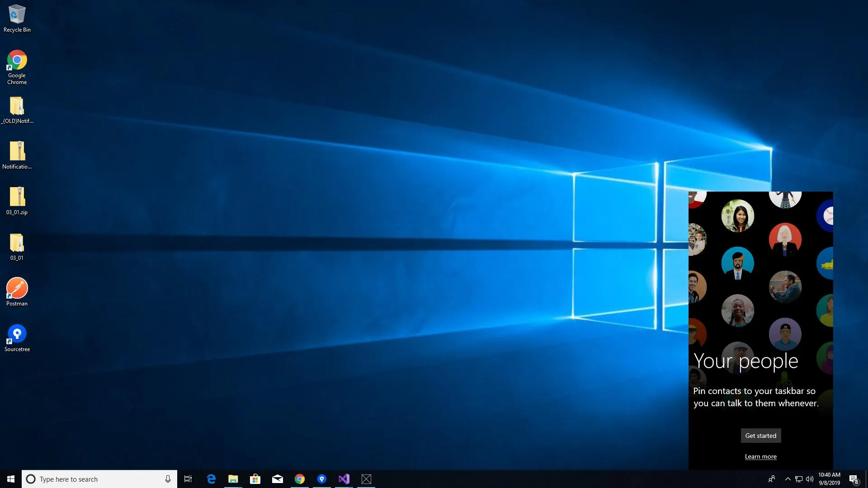Open File Explorer from the taskbar
The height and width of the screenshot is (488, 868).
233,479
